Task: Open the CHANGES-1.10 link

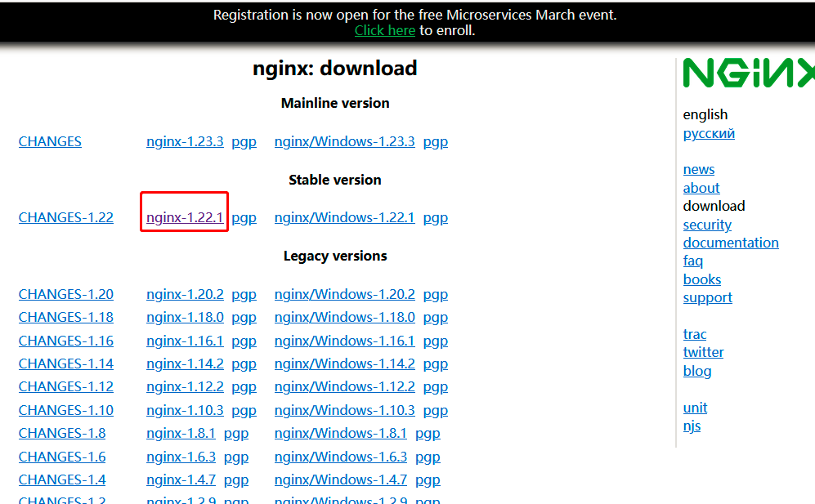Action: (66, 410)
